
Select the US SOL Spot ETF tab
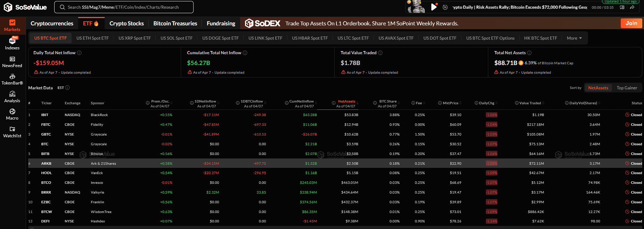pyautogui.click(x=177, y=38)
